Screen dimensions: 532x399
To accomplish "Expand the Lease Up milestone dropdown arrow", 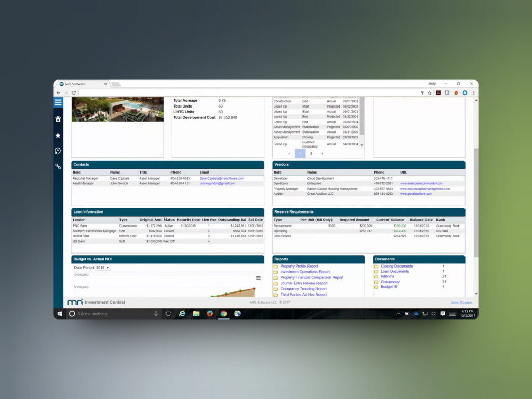I will coord(362,145).
